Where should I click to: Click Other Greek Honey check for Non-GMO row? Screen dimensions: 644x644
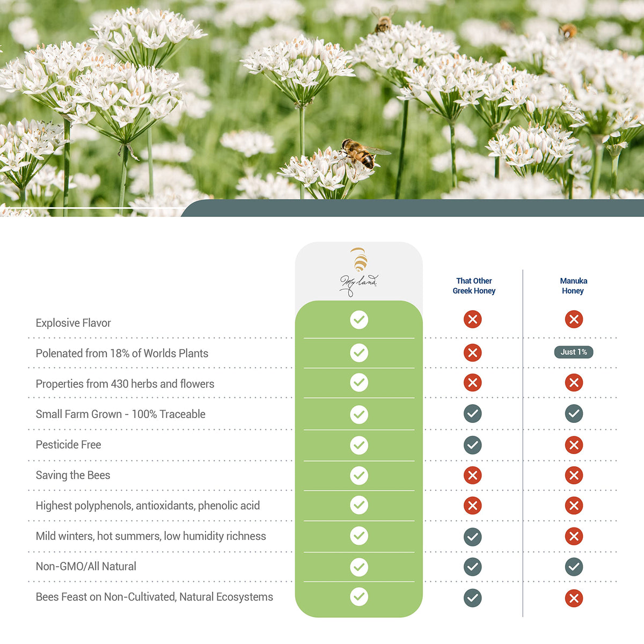click(472, 567)
